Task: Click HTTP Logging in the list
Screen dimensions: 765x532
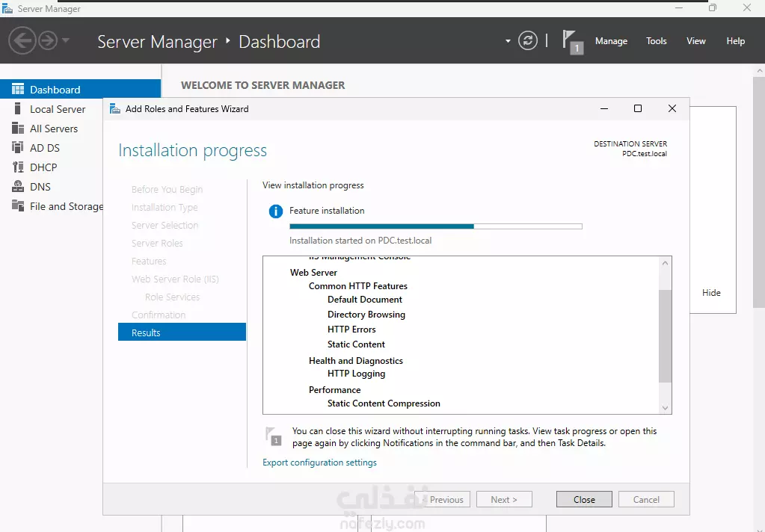Action: coord(356,374)
